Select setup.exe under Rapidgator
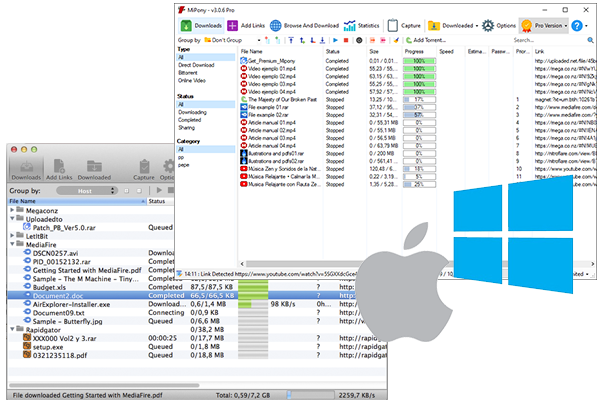600x400 pixels. (48, 347)
